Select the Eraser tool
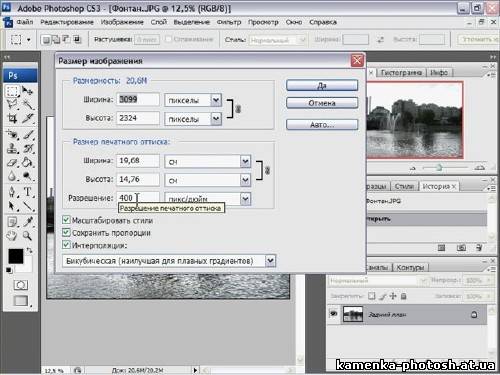 click(12, 163)
